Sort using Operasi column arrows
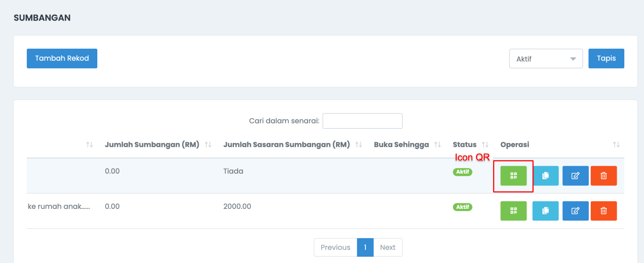Image resolution: width=644 pixels, height=263 pixels. click(x=616, y=145)
